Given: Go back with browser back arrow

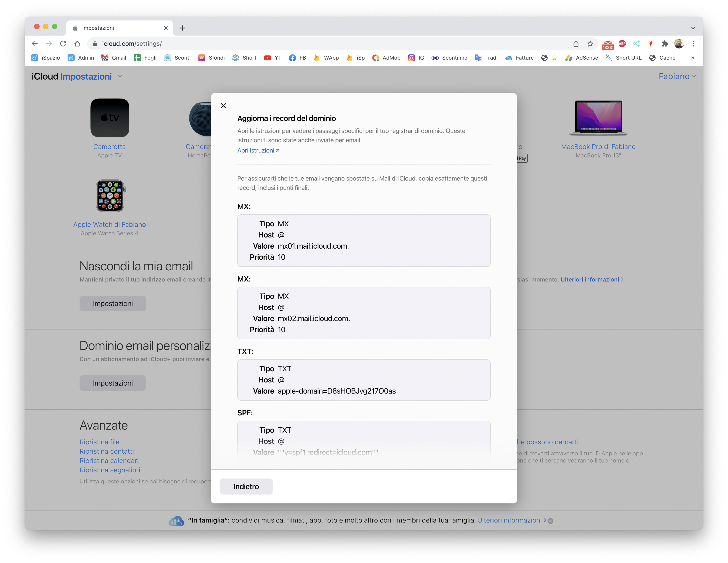Looking at the screenshot, I should (35, 44).
